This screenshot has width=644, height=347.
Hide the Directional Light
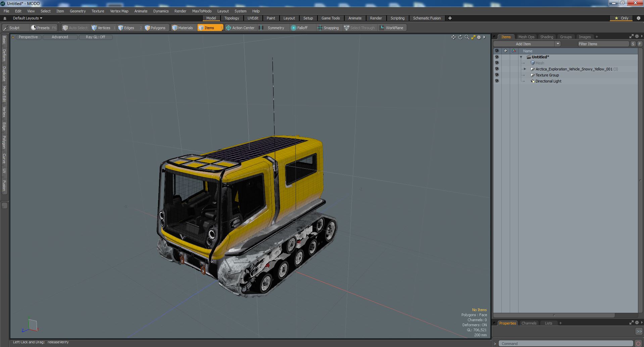tap(497, 81)
